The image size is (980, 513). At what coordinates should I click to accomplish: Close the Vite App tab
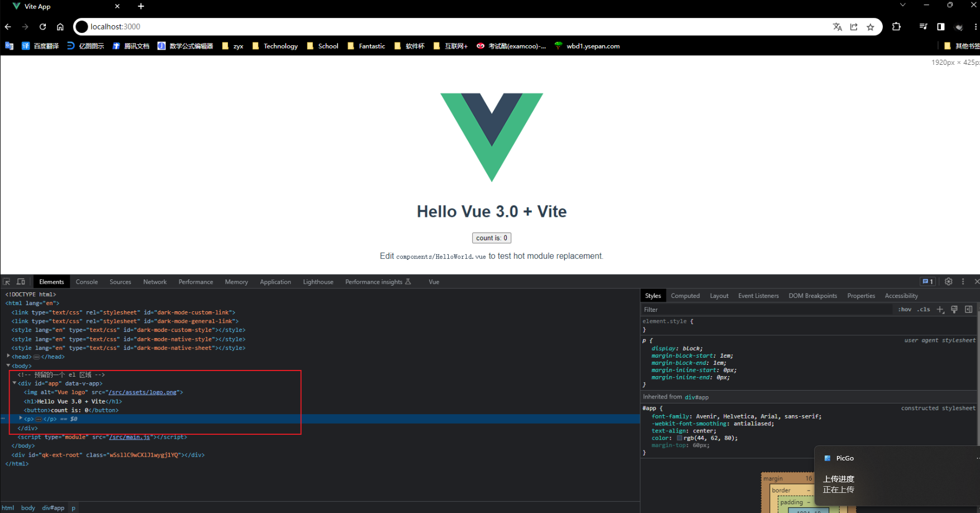(x=117, y=6)
